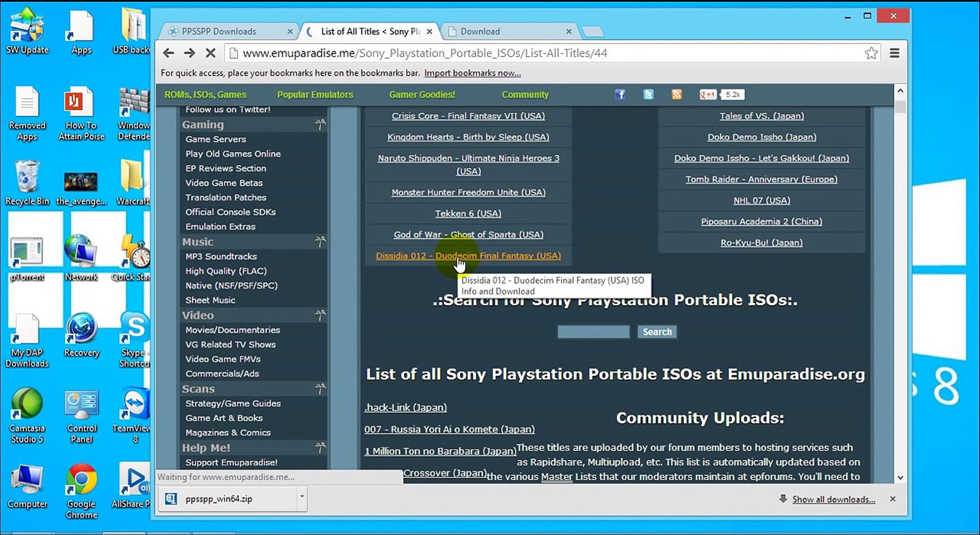
Task: Collapse the Music sidebar section
Action: pyautogui.click(x=321, y=242)
